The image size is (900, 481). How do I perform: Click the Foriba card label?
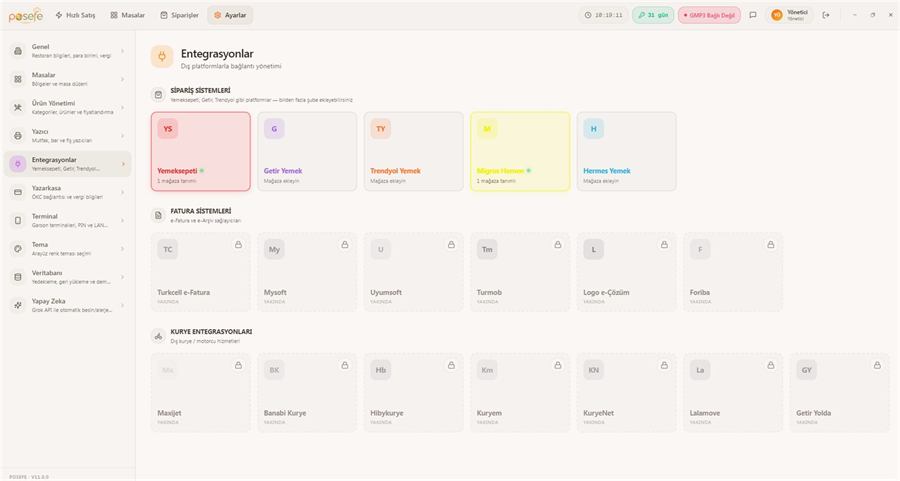(700, 292)
